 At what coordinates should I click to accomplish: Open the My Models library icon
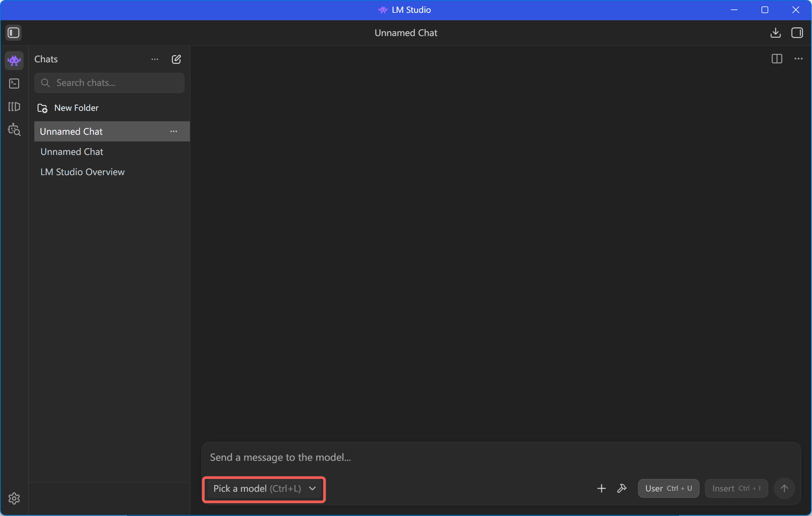[x=14, y=107]
